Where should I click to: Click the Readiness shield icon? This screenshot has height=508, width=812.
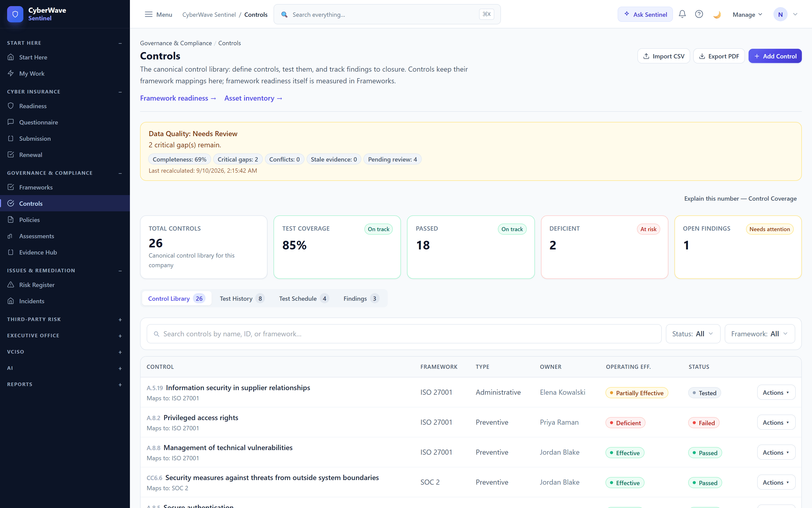(11, 106)
